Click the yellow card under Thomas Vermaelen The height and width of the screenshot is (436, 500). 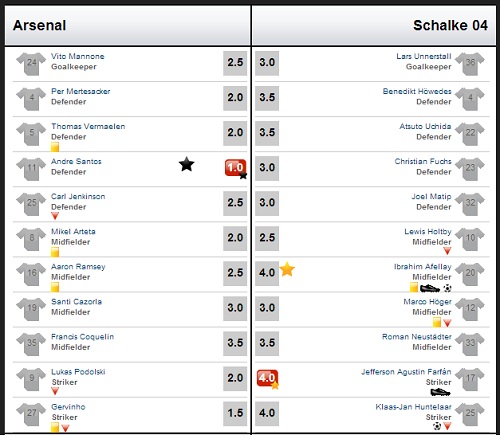tap(55, 147)
